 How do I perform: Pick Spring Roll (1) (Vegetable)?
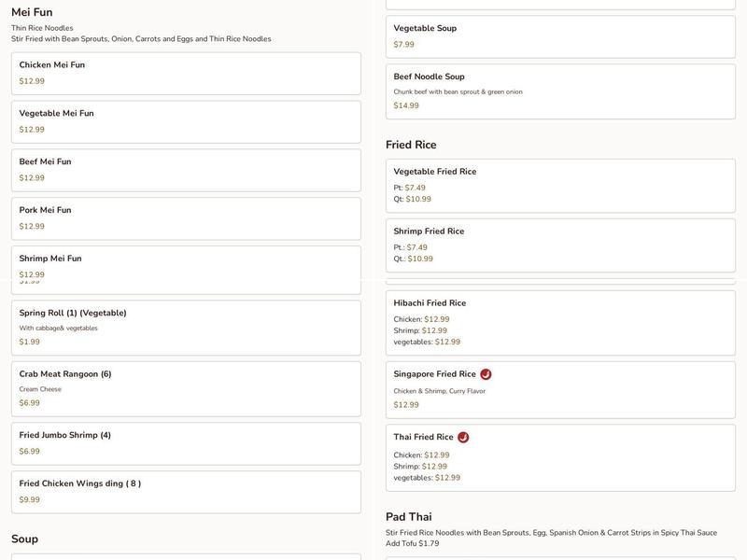tap(186, 327)
